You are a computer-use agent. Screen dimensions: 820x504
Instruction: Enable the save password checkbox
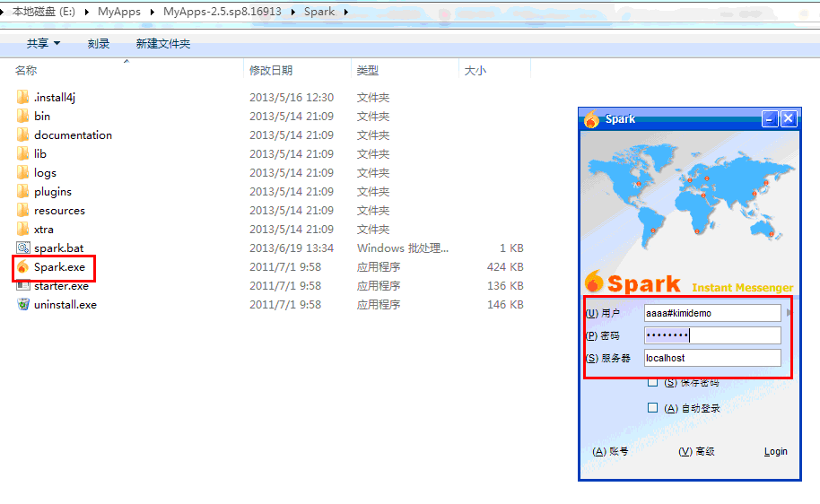pos(652,382)
